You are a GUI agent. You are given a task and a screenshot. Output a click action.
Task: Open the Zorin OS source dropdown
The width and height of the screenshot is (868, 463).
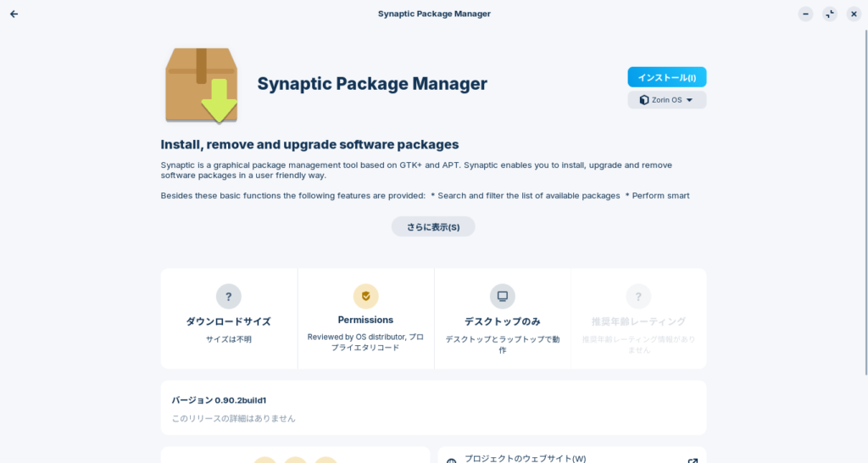[x=666, y=100]
